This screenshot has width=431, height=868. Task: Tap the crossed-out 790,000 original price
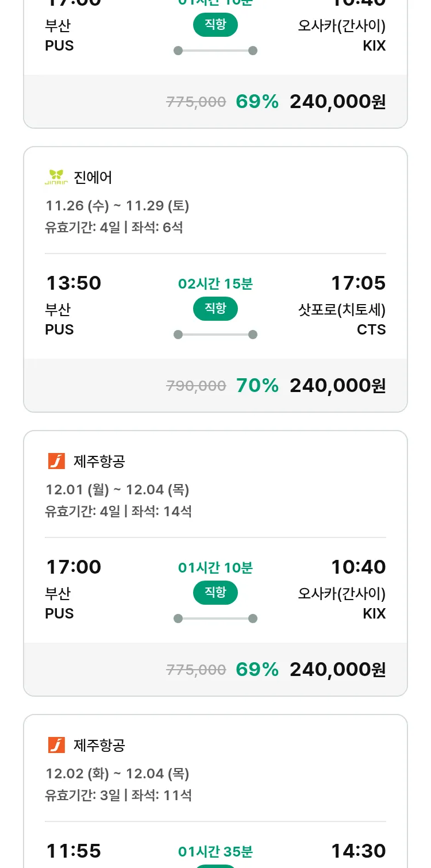(196, 386)
